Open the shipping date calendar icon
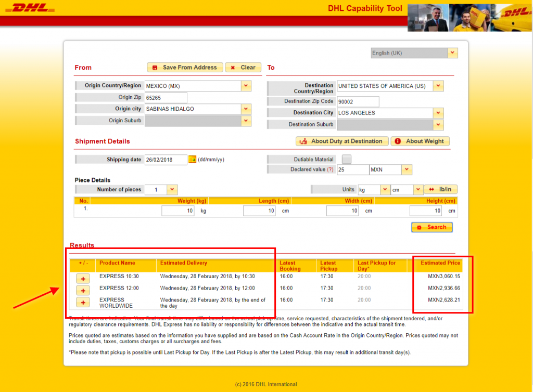Viewport: 533px width, 392px height. (193, 159)
